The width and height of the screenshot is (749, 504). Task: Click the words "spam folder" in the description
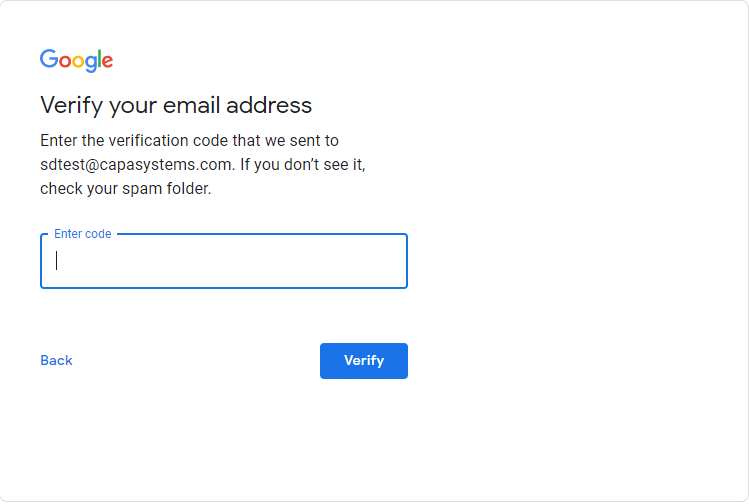tap(166, 189)
